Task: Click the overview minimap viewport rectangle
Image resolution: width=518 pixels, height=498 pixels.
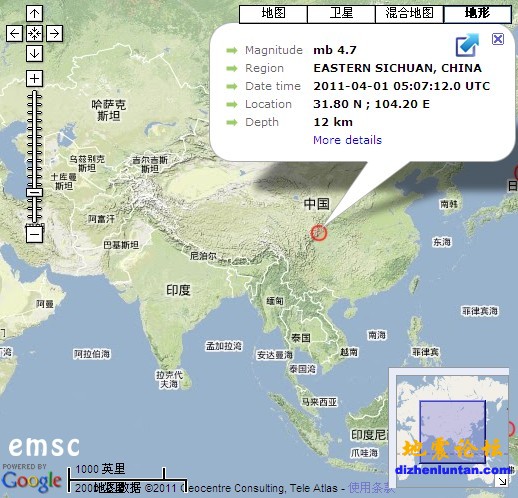Action: tap(452, 432)
